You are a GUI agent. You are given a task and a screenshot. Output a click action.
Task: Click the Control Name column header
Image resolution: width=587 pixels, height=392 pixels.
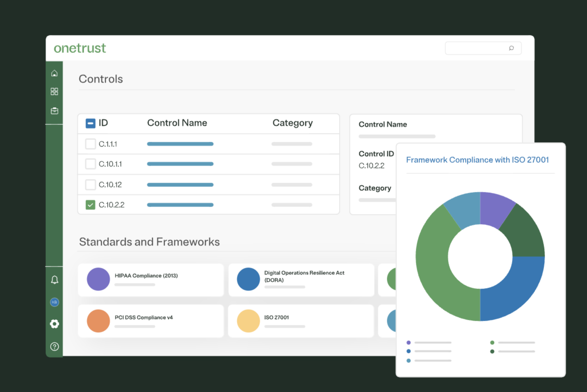click(177, 123)
